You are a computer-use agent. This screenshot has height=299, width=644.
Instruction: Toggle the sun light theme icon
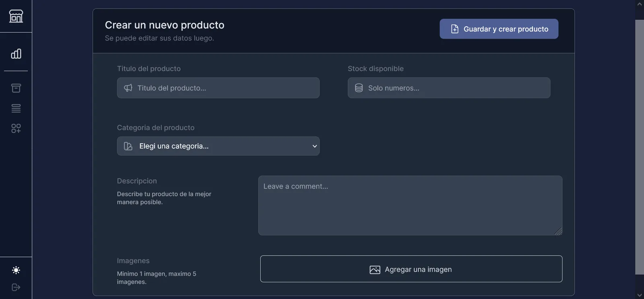coord(16,270)
